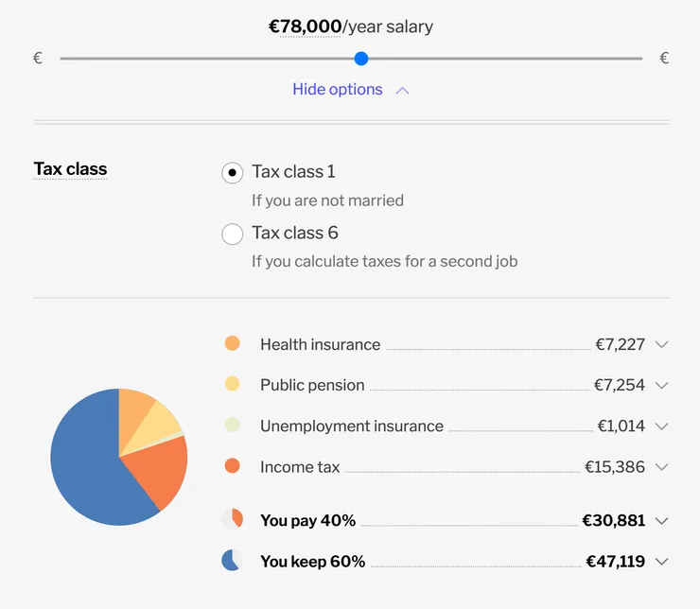The image size is (700, 609).
Task: Click the 'You pay 40%' mini pie icon
Action: coord(233,519)
